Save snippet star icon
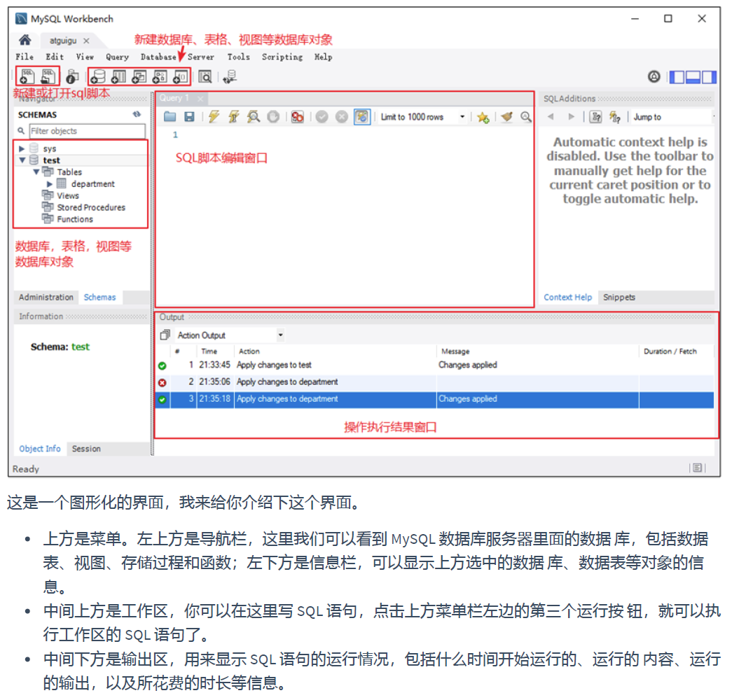The height and width of the screenshot is (700, 732). (x=483, y=117)
